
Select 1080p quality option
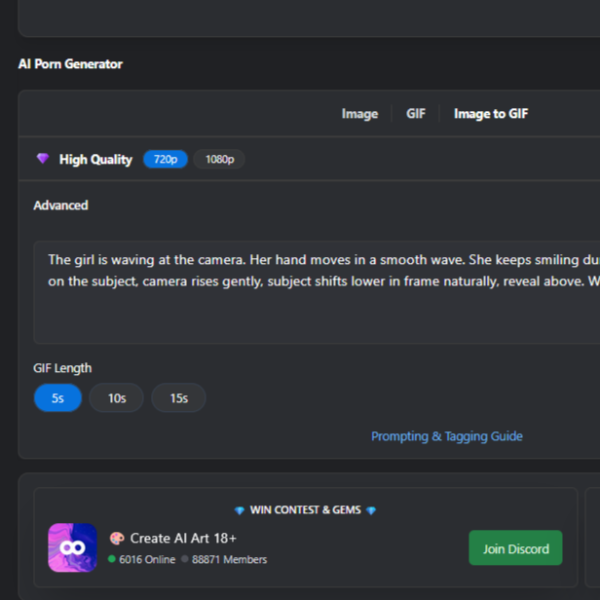tap(220, 159)
